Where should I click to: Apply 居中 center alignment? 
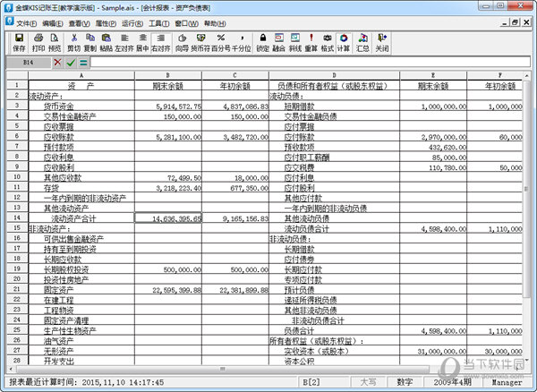coord(142,43)
